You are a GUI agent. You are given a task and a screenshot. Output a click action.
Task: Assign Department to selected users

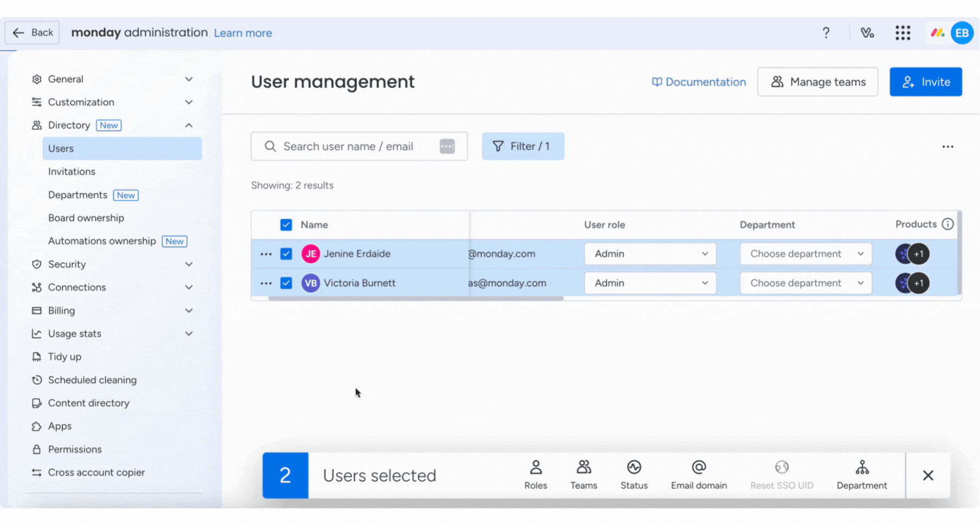click(862, 475)
